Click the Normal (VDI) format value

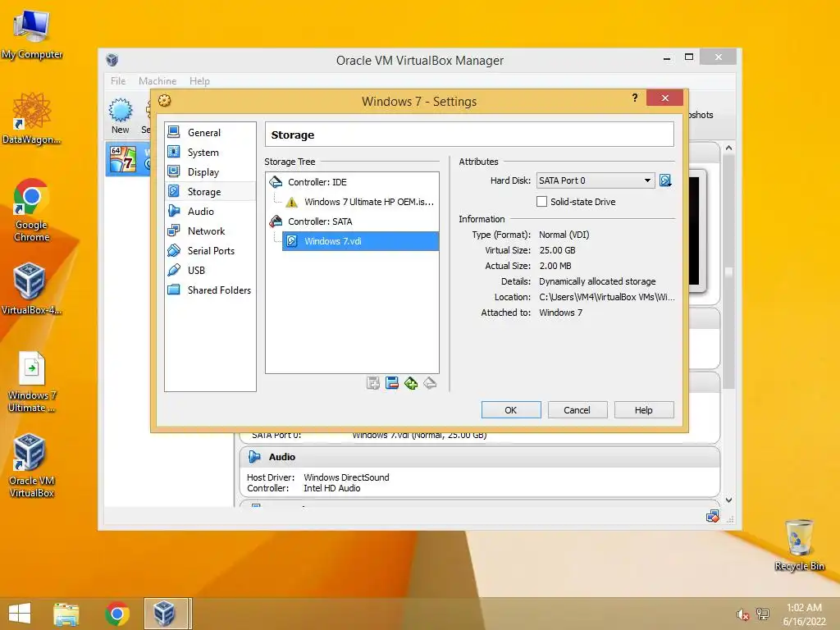[x=564, y=235]
